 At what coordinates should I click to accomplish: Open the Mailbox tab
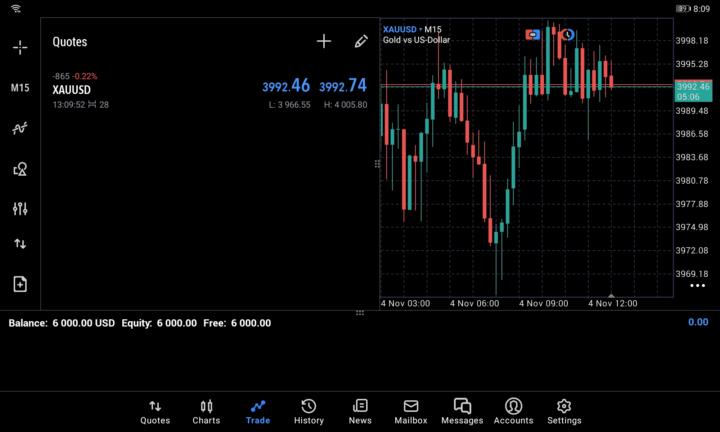[x=411, y=412]
